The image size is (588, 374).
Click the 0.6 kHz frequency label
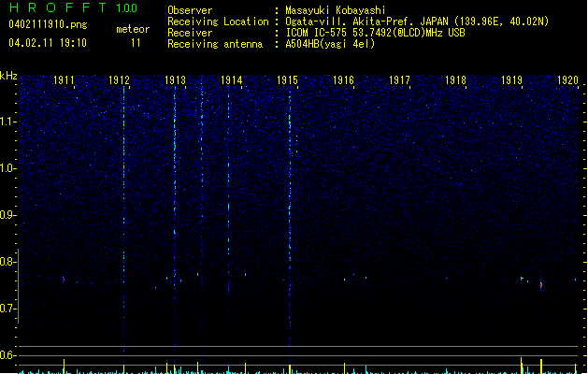[7, 355]
